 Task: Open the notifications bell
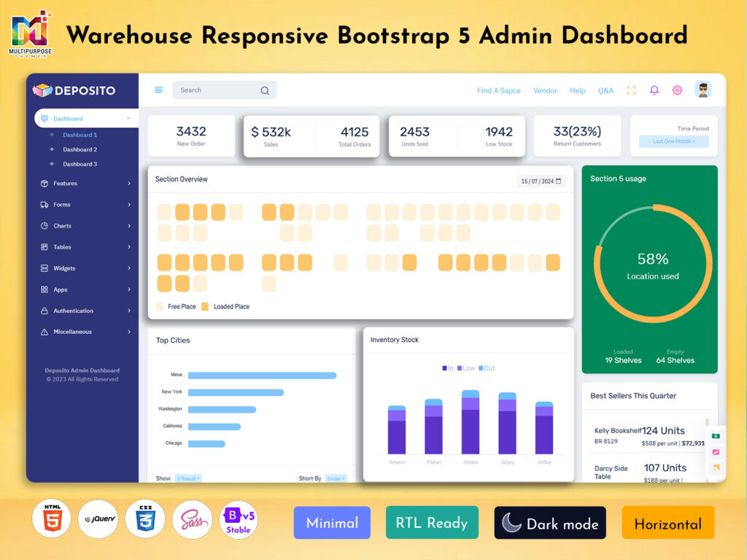(654, 90)
